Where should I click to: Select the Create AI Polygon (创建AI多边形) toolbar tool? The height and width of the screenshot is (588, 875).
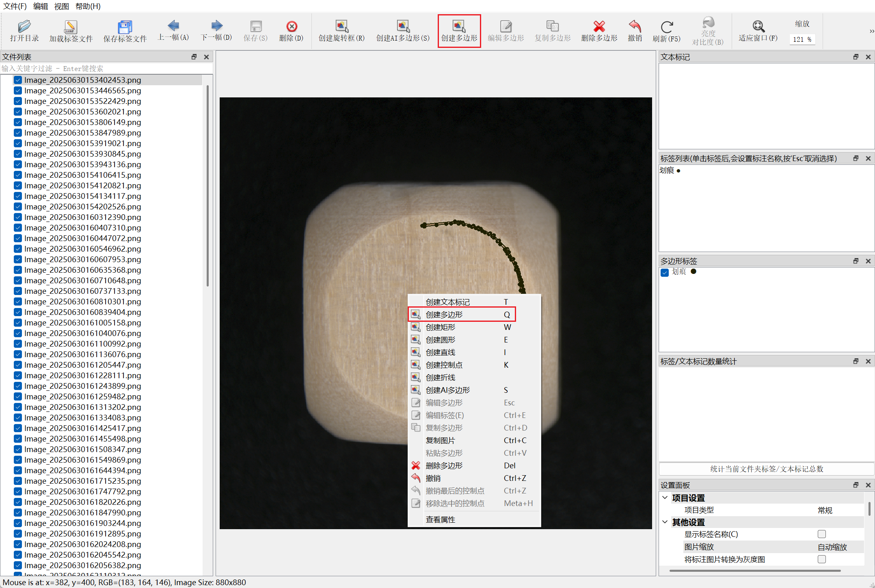[x=402, y=27]
